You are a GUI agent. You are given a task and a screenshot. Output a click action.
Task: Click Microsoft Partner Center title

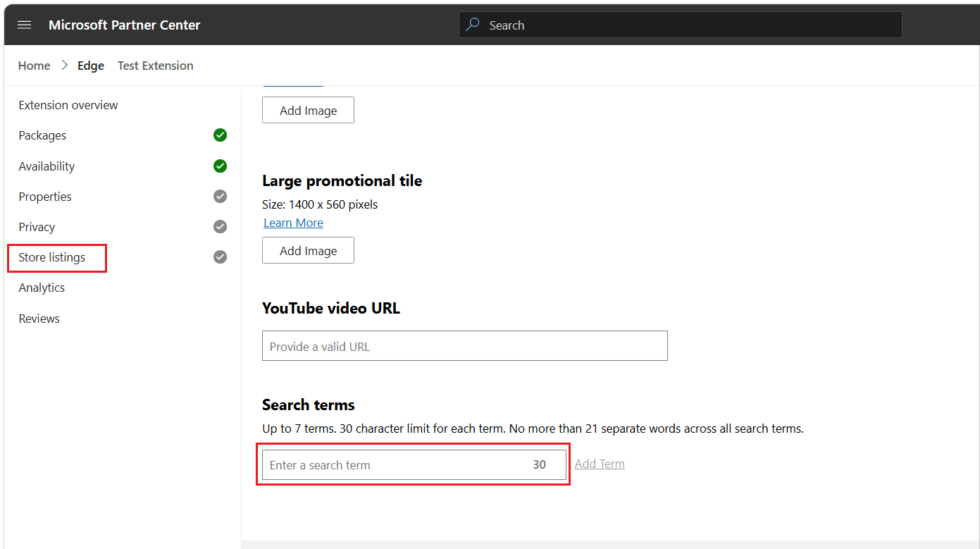(125, 25)
